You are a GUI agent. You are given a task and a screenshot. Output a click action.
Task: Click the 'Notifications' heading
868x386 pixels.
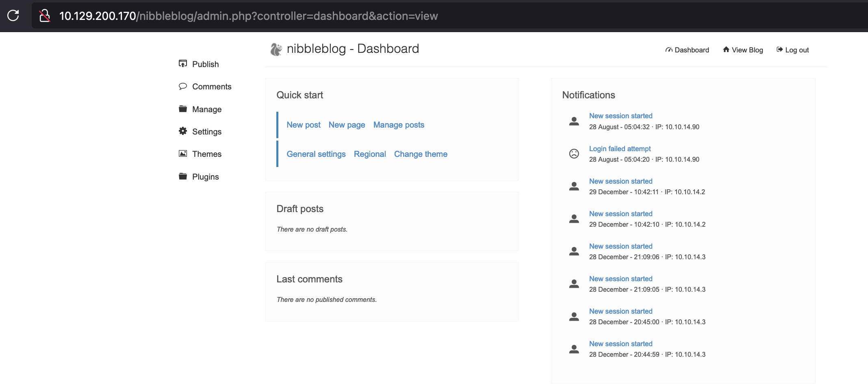[588, 95]
